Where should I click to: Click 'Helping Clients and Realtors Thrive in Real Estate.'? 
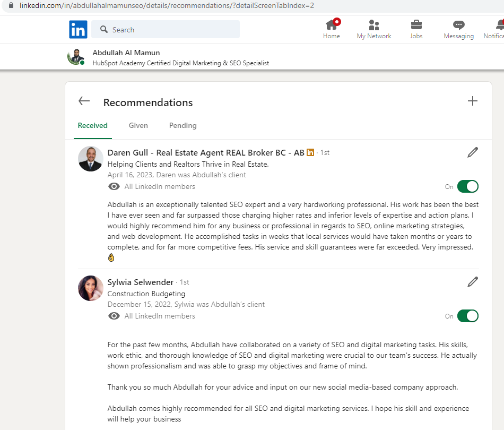tap(188, 165)
